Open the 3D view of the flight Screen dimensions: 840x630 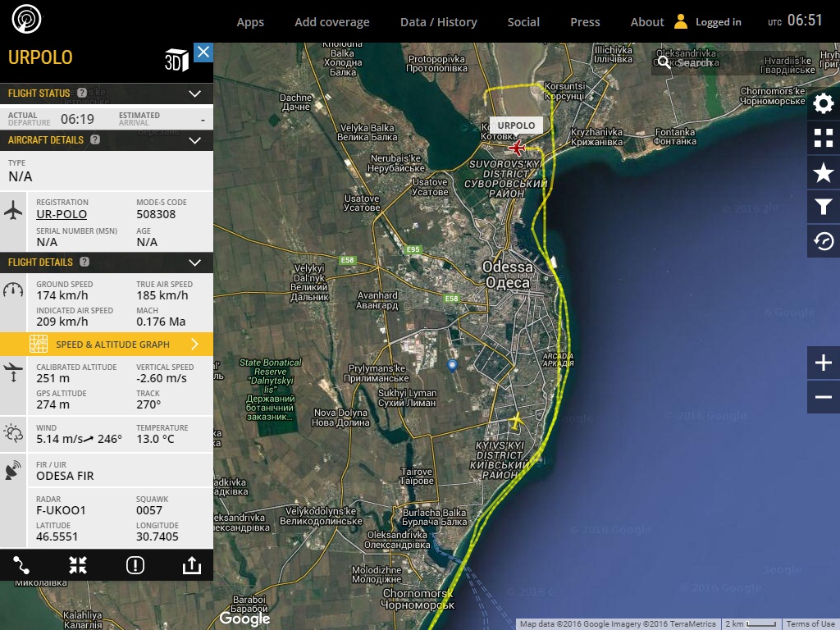pyautogui.click(x=176, y=60)
